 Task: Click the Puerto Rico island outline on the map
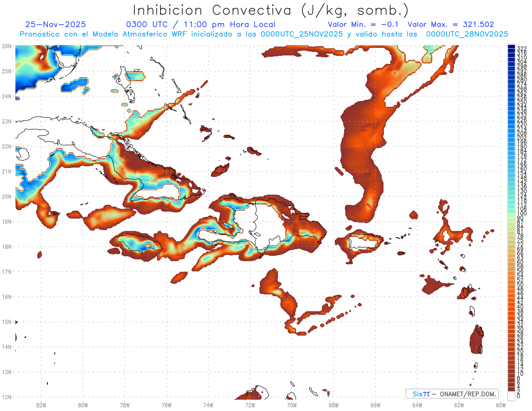click(x=366, y=242)
